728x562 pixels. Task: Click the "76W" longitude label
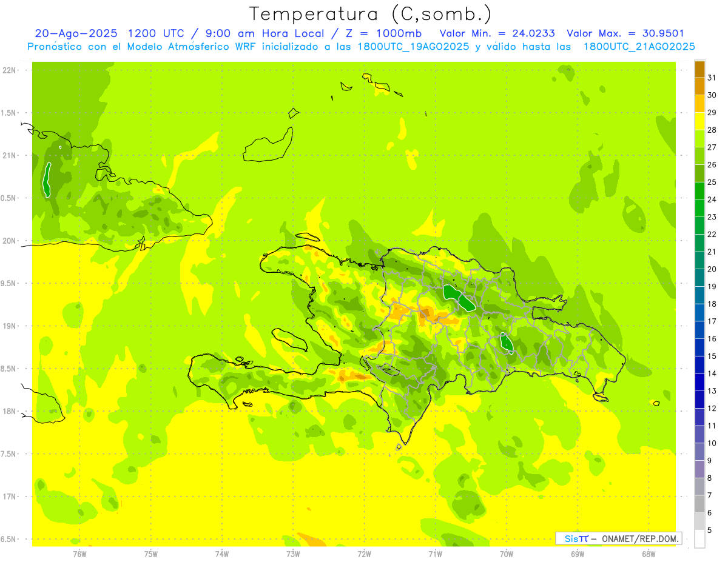click(x=79, y=554)
